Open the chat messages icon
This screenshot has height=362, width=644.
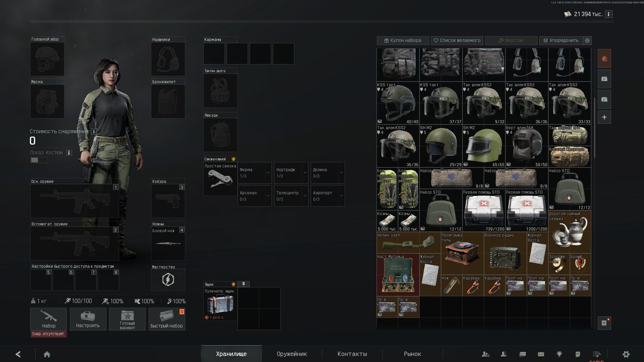coord(523,354)
